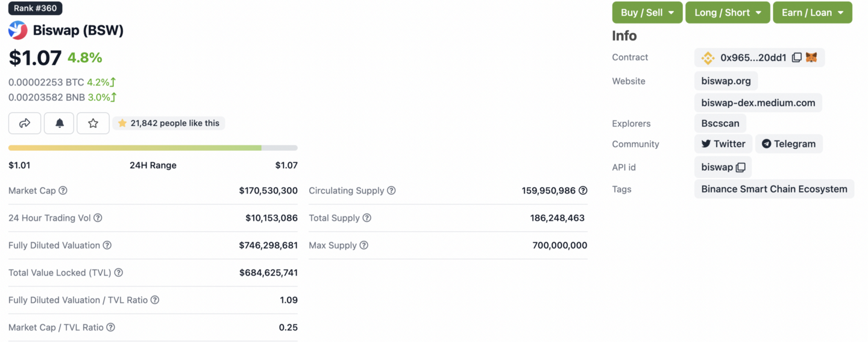Image resolution: width=868 pixels, height=342 pixels.
Task: Copy the contract address icon
Action: click(x=797, y=58)
